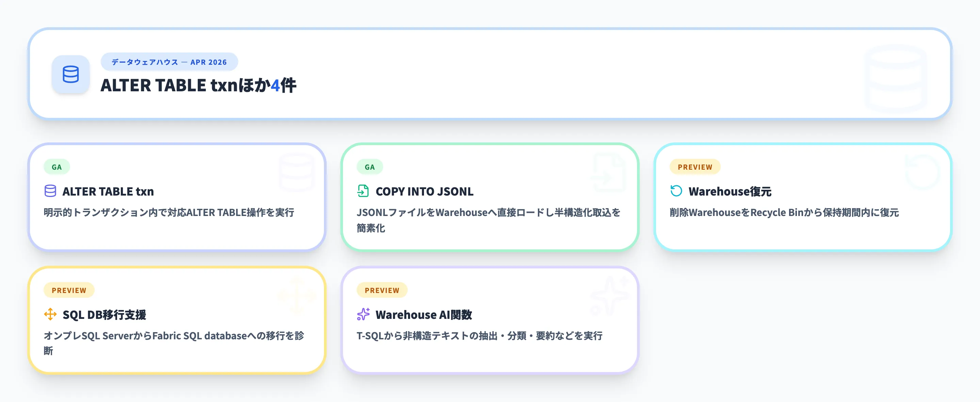Click the blue database icon in header

point(71,74)
